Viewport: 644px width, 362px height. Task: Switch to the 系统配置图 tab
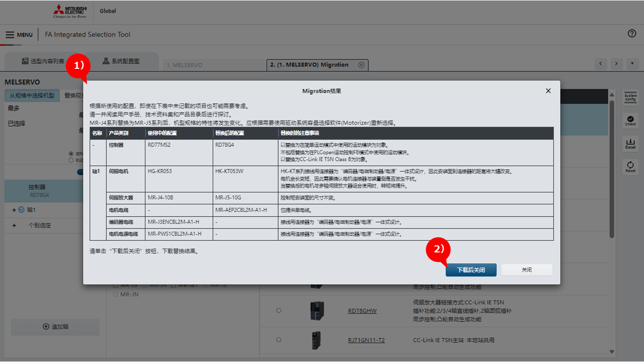click(121, 61)
